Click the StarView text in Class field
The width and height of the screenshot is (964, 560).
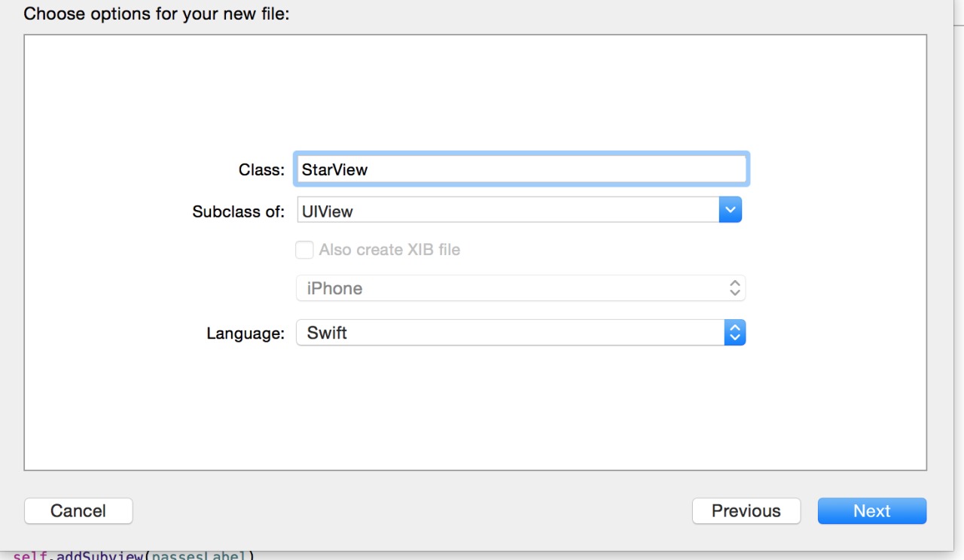click(334, 170)
